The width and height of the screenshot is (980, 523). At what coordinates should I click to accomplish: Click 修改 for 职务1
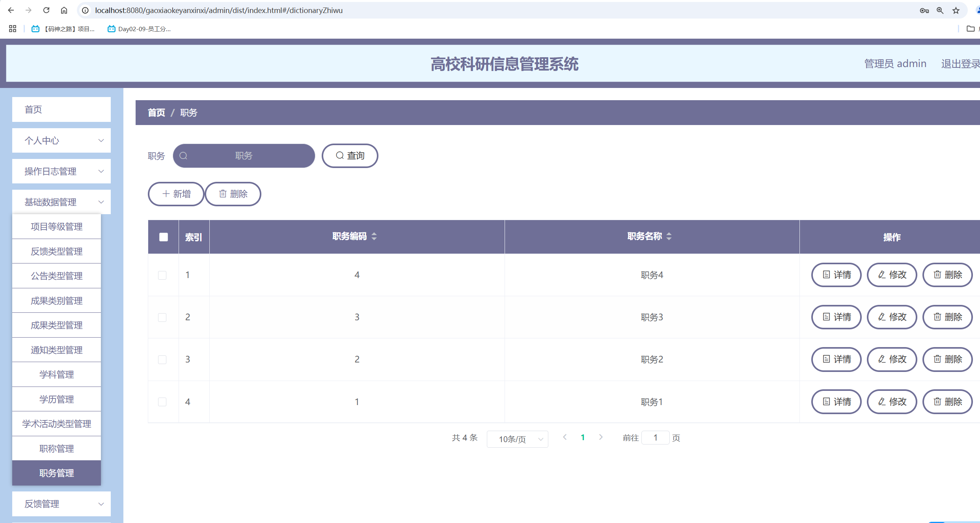click(x=892, y=402)
